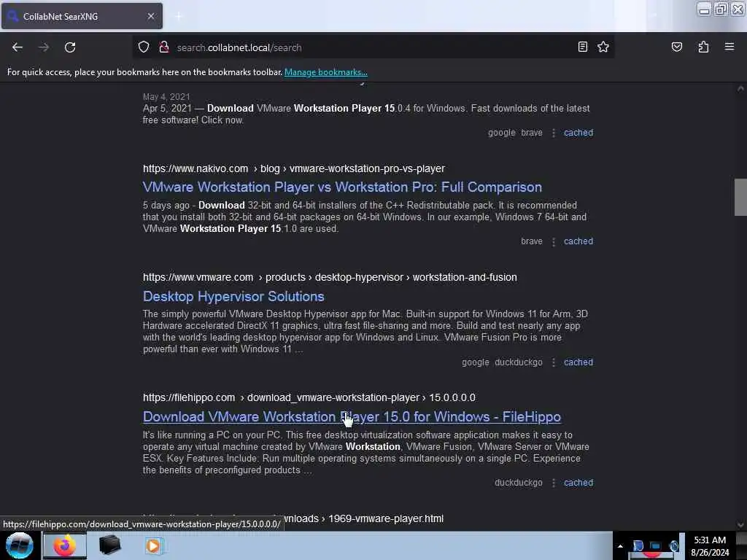Open a new tab with plus button
This screenshot has height=560, width=747.
point(179,16)
